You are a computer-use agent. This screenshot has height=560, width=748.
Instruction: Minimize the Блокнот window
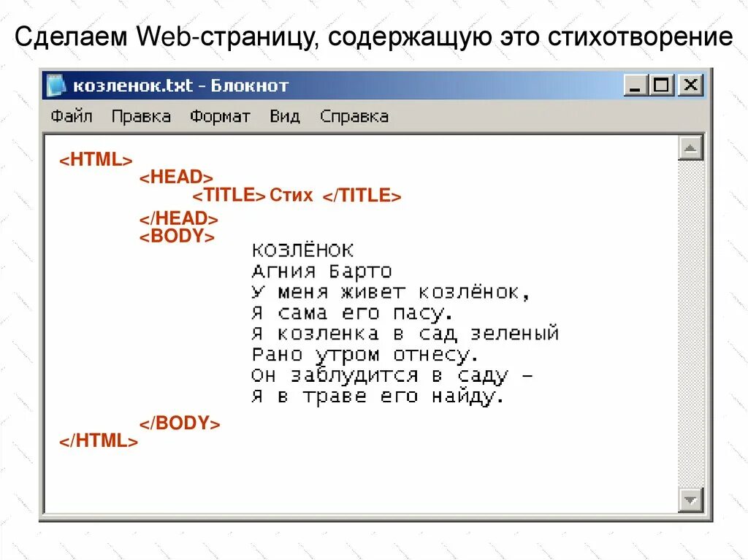click(636, 85)
